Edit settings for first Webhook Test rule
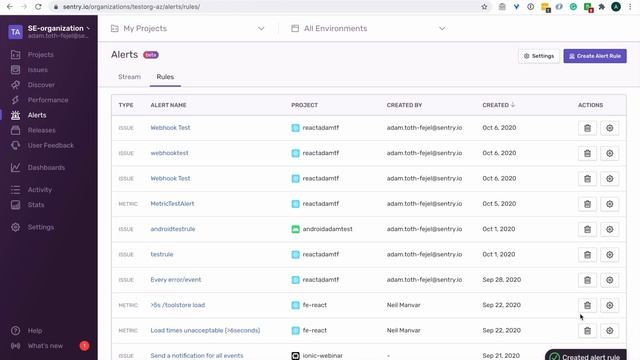The height and width of the screenshot is (360, 640). (609, 128)
